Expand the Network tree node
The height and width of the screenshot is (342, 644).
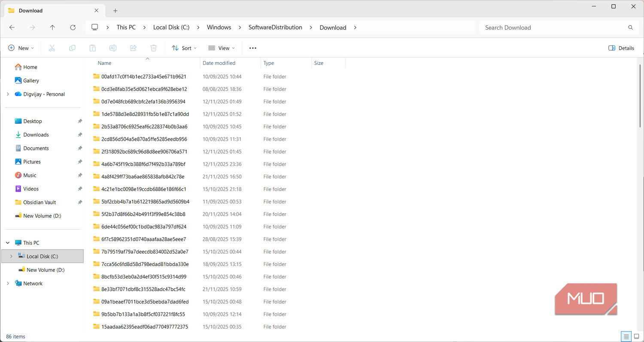click(x=8, y=284)
